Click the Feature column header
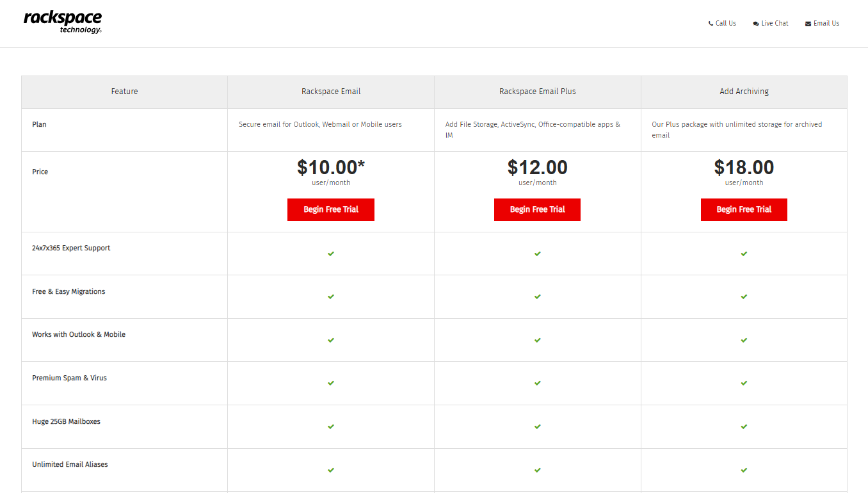868x493 pixels. pos(124,92)
